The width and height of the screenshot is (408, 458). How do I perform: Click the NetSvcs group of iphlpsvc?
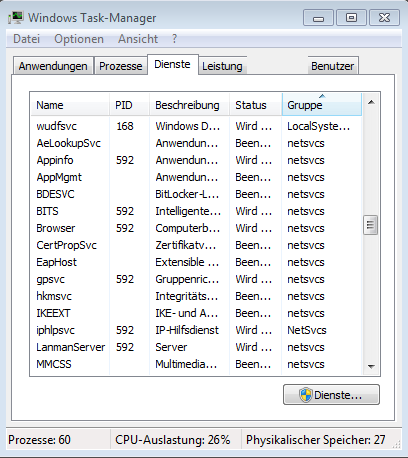tap(307, 330)
